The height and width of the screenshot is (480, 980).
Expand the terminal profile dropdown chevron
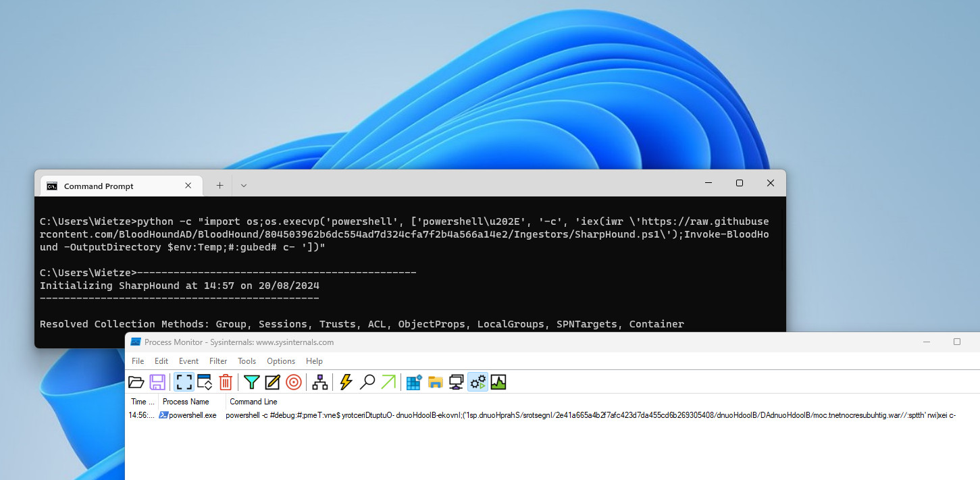244,185
